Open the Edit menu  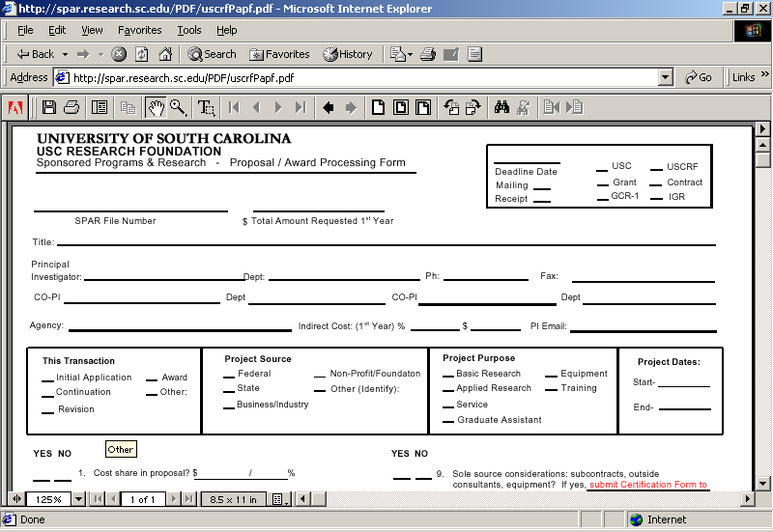(57, 30)
